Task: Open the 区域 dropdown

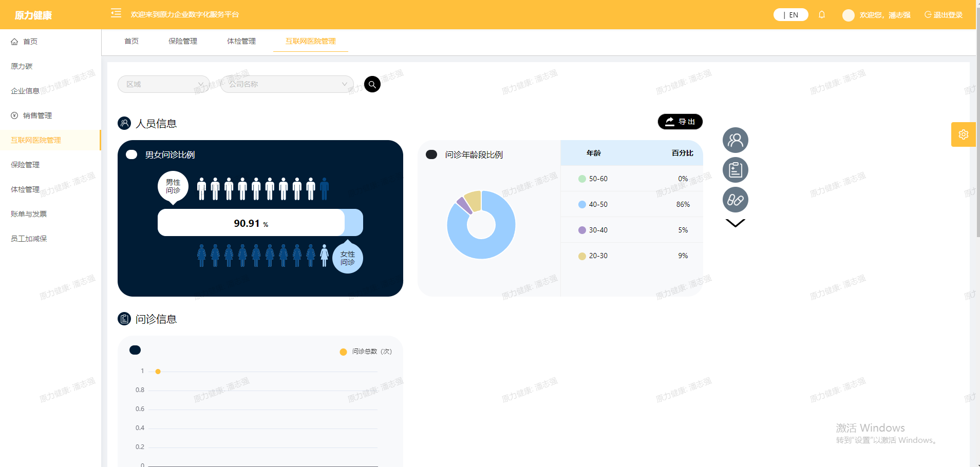Action: [163, 84]
